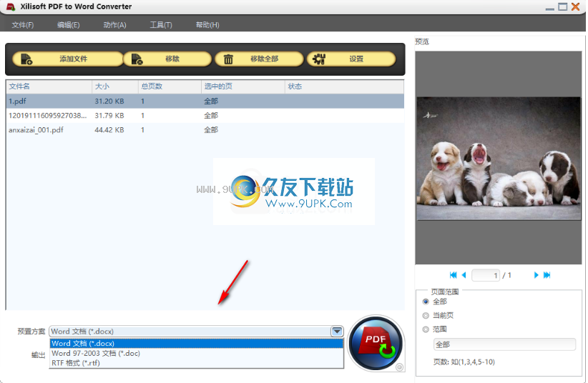Choose Word 文档 (*.docx) from list
588x383 pixels.
[x=197, y=343]
